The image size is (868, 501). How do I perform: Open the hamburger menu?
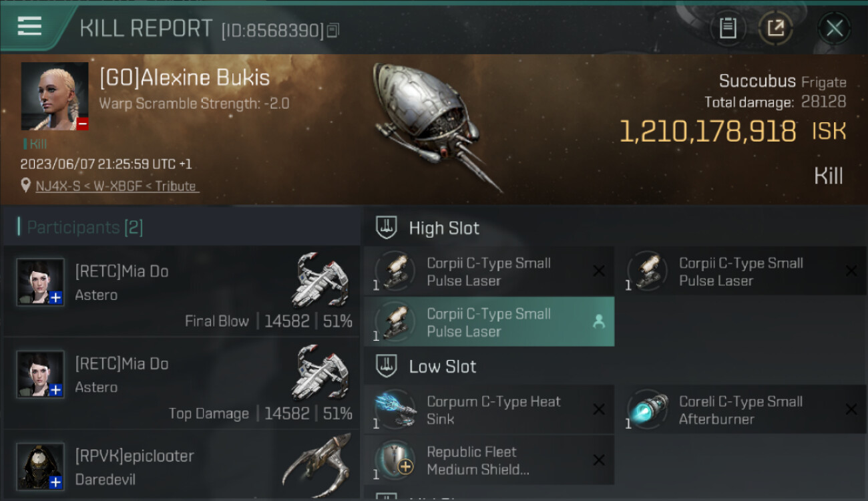(29, 27)
